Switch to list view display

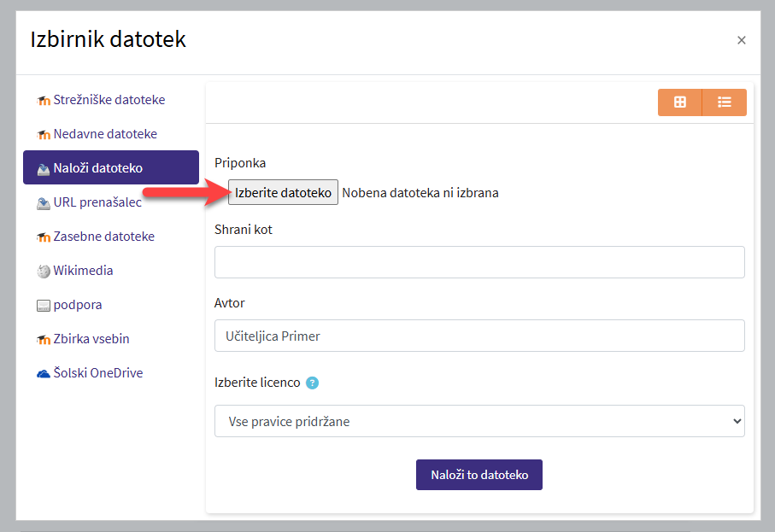725,102
